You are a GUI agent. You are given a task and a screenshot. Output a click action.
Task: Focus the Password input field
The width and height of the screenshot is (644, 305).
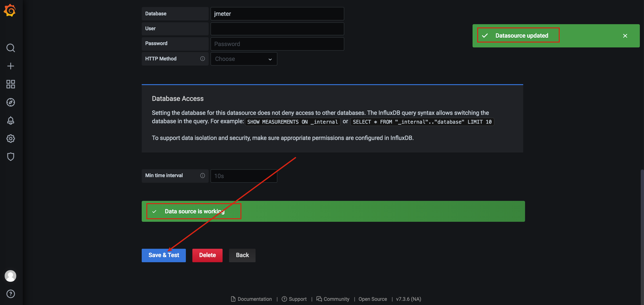coord(277,44)
